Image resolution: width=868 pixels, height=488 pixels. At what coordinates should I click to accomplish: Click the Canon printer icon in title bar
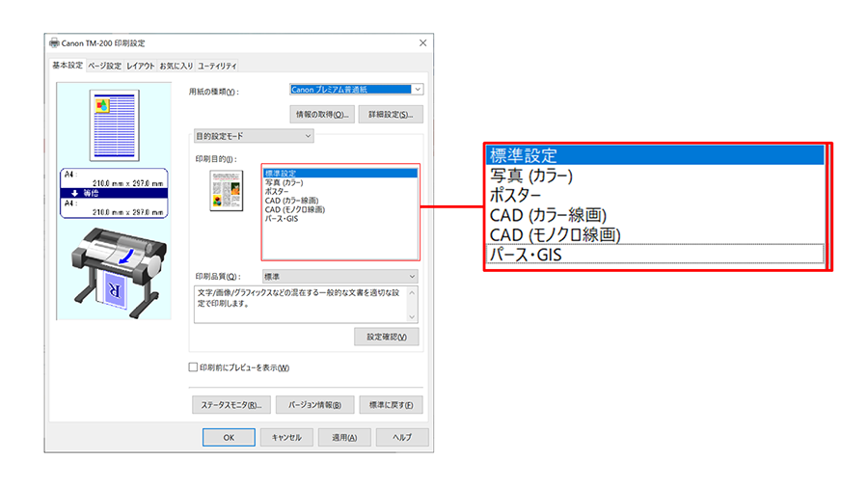click(54, 43)
